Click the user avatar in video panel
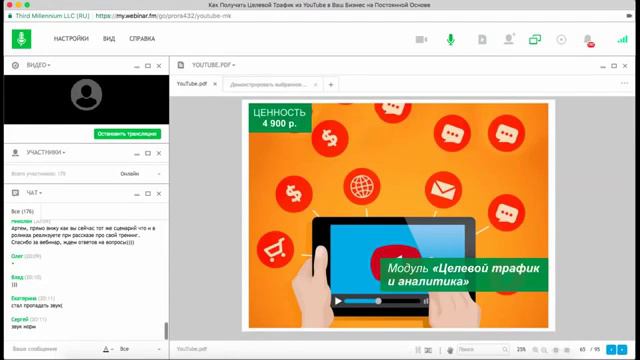The image size is (640, 360). [x=87, y=95]
